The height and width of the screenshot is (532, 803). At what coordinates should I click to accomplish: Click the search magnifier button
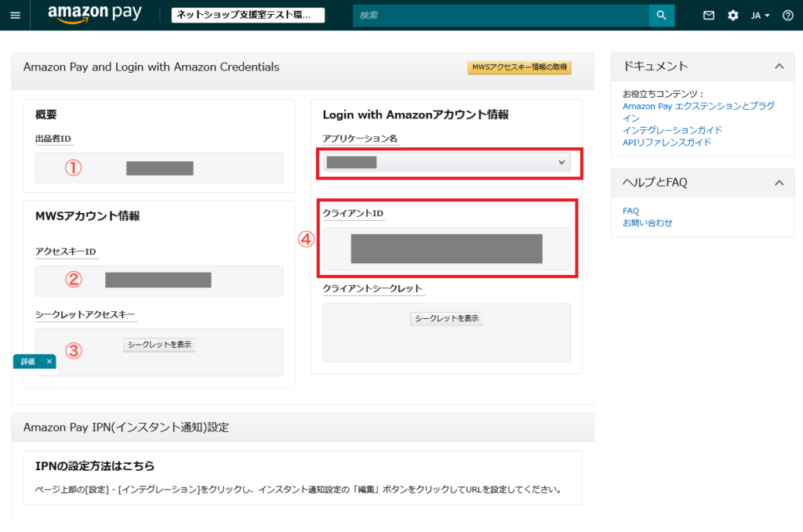(x=661, y=15)
